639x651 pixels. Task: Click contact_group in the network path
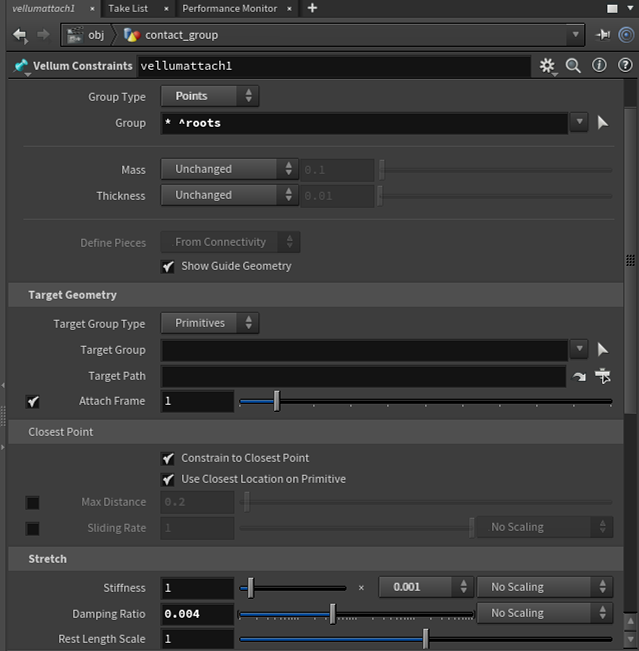[181, 35]
